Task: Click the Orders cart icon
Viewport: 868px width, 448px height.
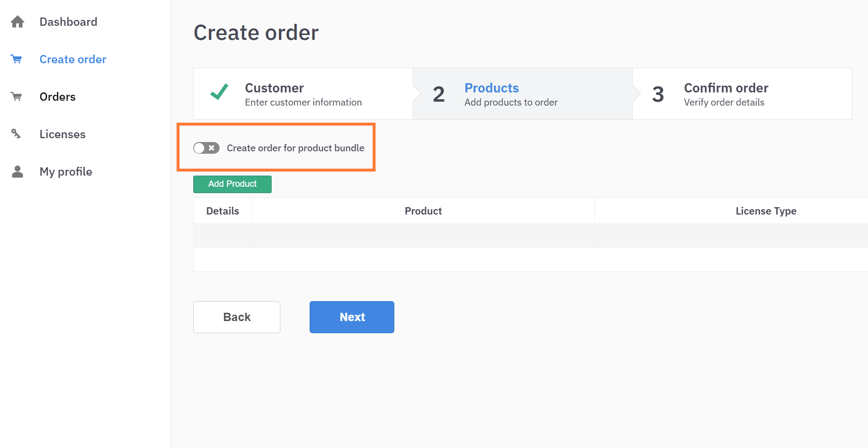Action: tap(17, 97)
